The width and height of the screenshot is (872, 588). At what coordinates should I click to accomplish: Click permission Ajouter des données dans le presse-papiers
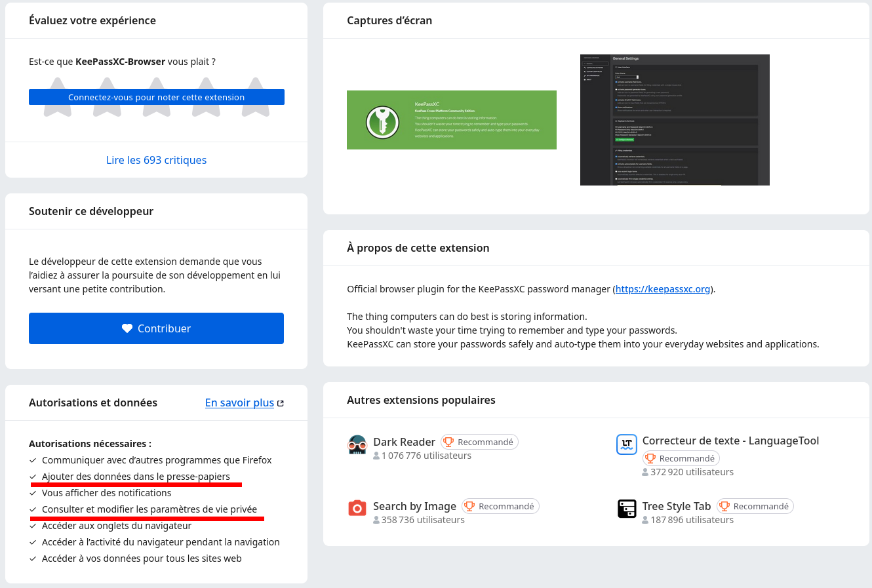pos(136,477)
